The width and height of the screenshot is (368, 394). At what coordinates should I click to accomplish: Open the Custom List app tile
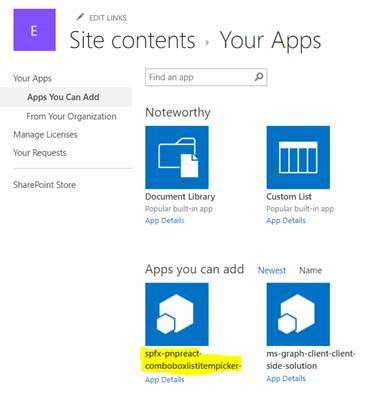click(x=298, y=157)
